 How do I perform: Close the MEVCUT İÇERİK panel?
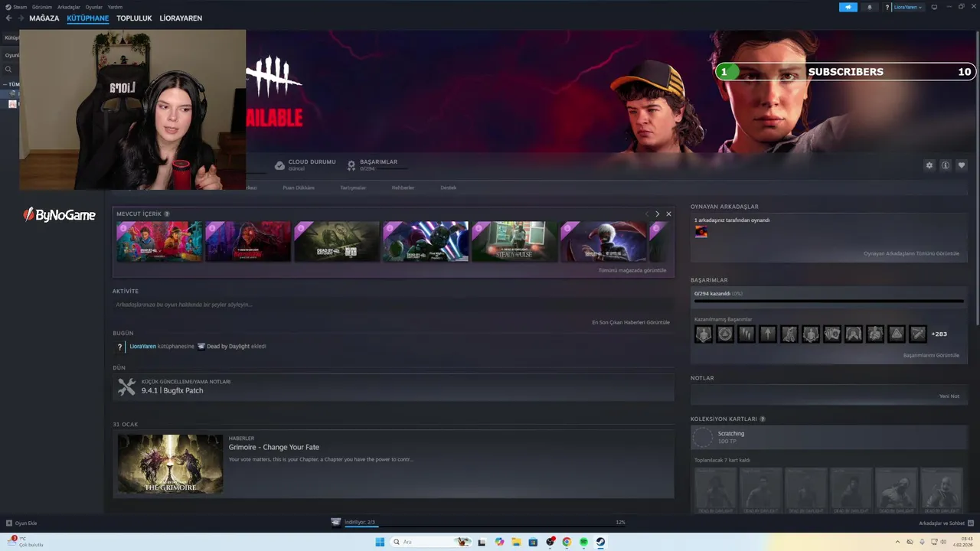click(668, 214)
